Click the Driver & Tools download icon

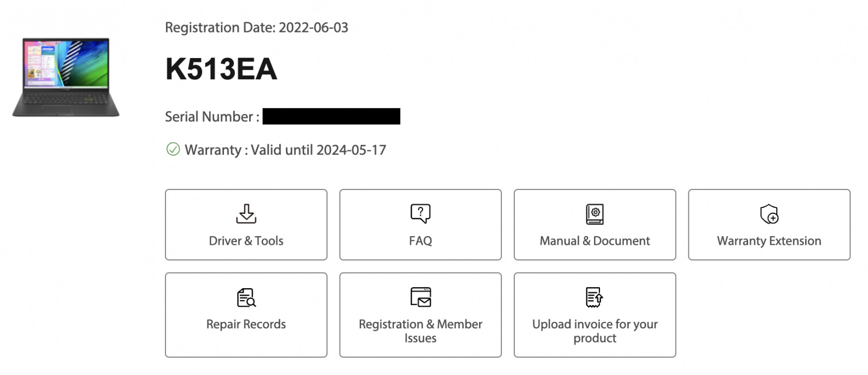(246, 214)
